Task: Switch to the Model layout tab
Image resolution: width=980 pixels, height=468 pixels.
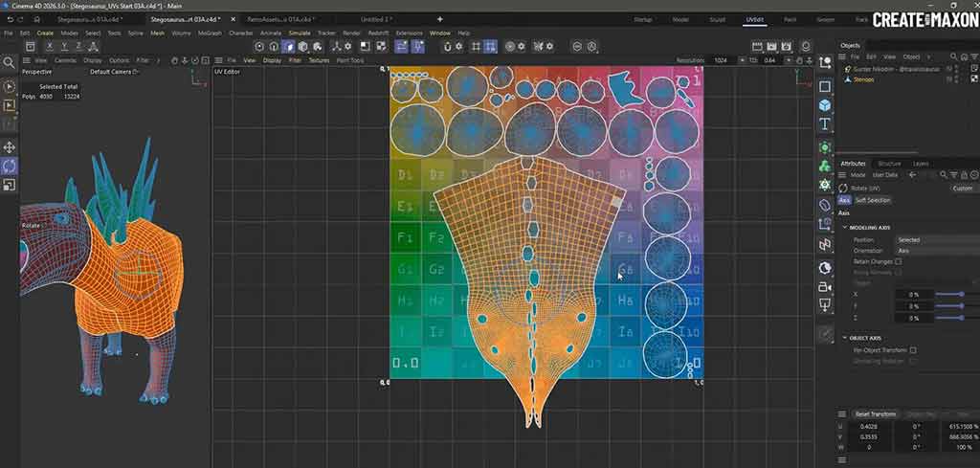Action: [680, 19]
